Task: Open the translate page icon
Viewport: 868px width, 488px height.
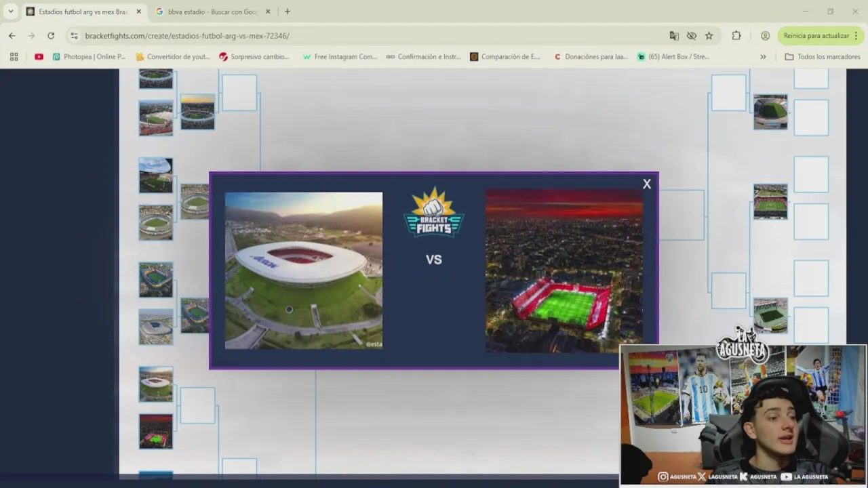Action: coord(674,35)
